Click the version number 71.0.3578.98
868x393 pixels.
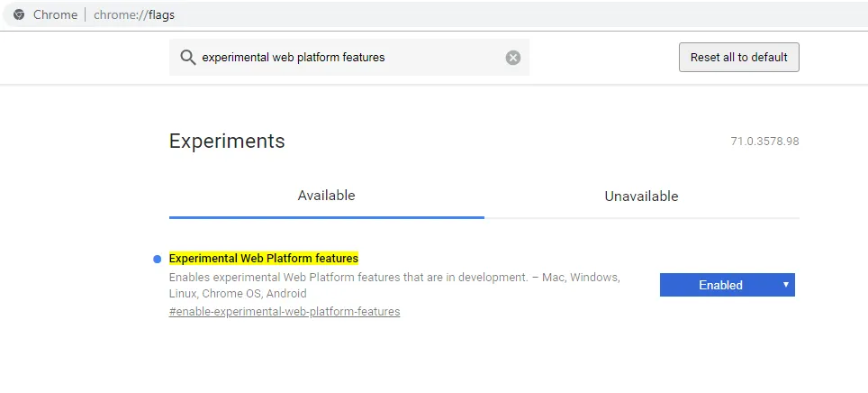click(764, 142)
